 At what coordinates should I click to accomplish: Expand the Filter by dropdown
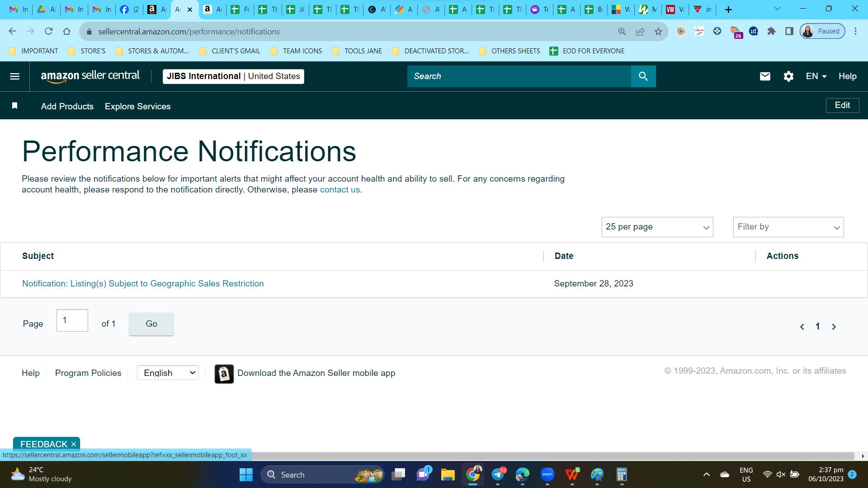pyautogui.click(x=788, y=227)
